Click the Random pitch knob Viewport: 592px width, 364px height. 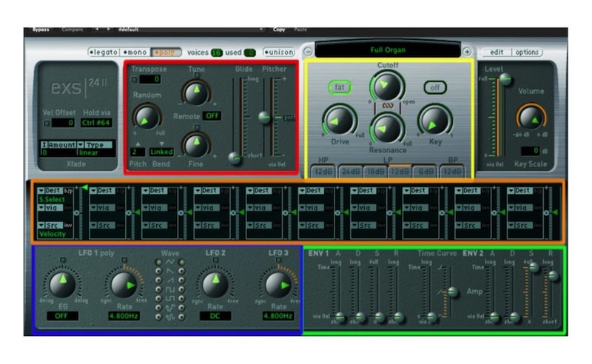147,116
